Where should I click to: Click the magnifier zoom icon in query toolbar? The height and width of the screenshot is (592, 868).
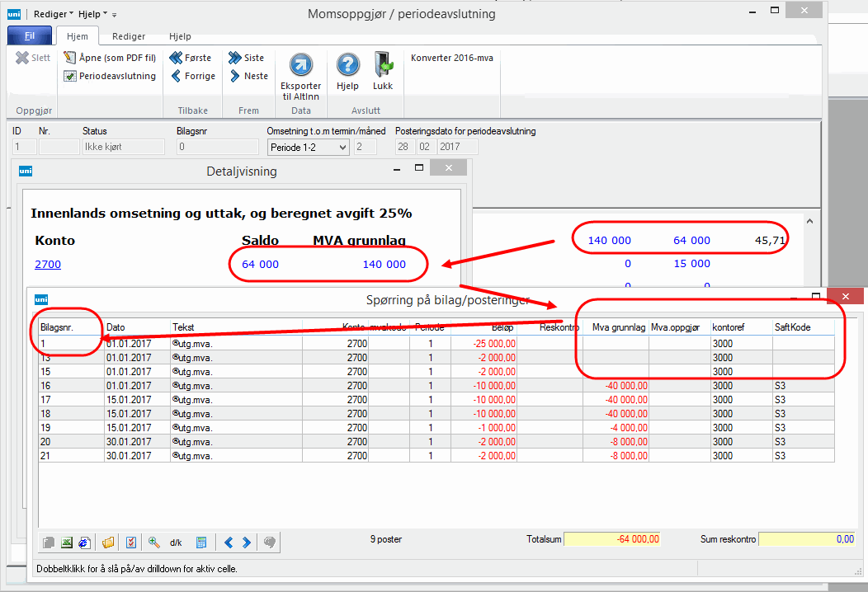click(154, 543)
